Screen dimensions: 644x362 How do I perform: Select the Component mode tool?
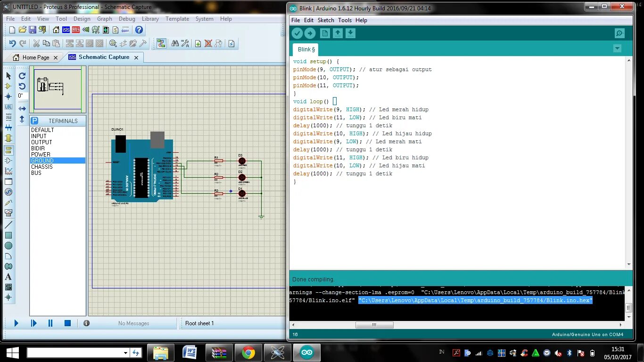(x=8, y=86)
